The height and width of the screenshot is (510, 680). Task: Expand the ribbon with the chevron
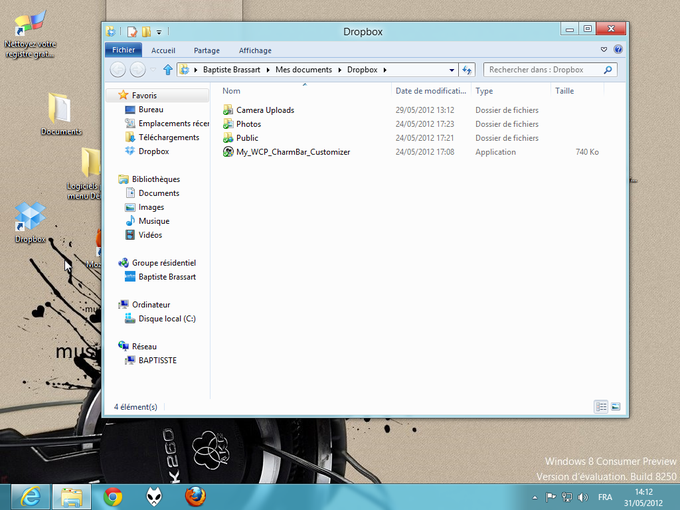(604, 49)
